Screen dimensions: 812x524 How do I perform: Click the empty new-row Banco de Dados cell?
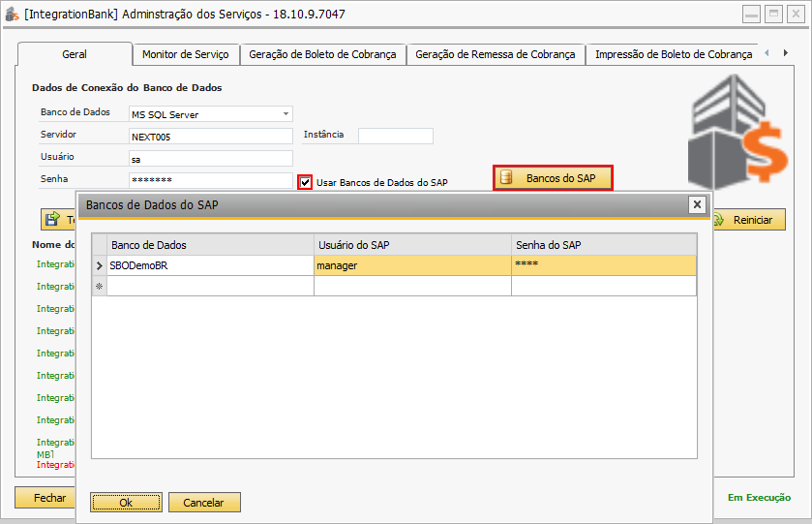click(x=210, y=286)
